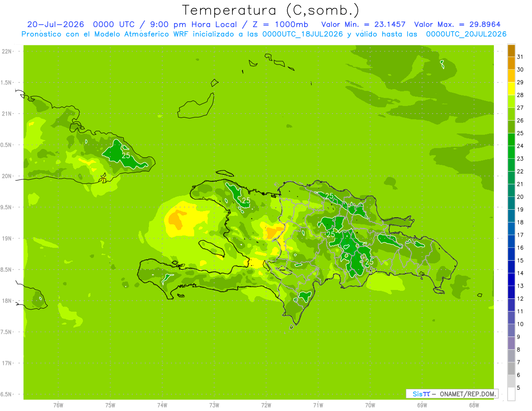Viewport: 532px width, 411px height.
Task: Click Great Inagua island outline north of Haiti
Action: point(196,106)
